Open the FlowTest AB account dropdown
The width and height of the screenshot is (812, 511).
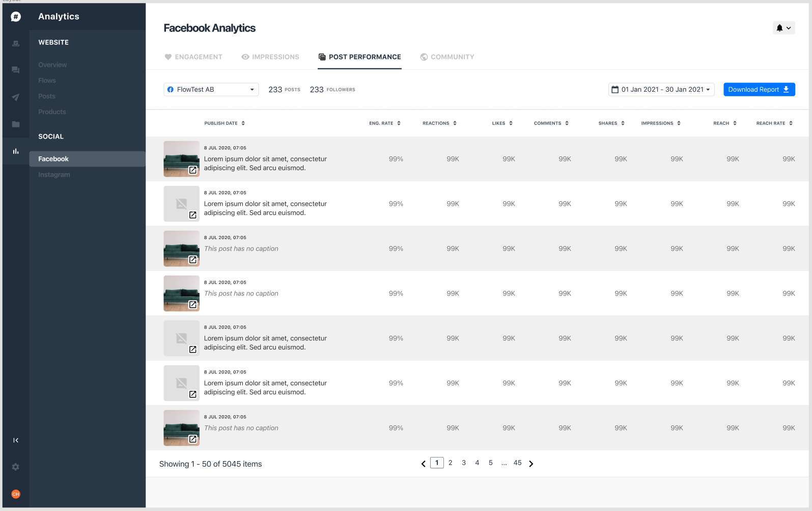click(211, 90)
